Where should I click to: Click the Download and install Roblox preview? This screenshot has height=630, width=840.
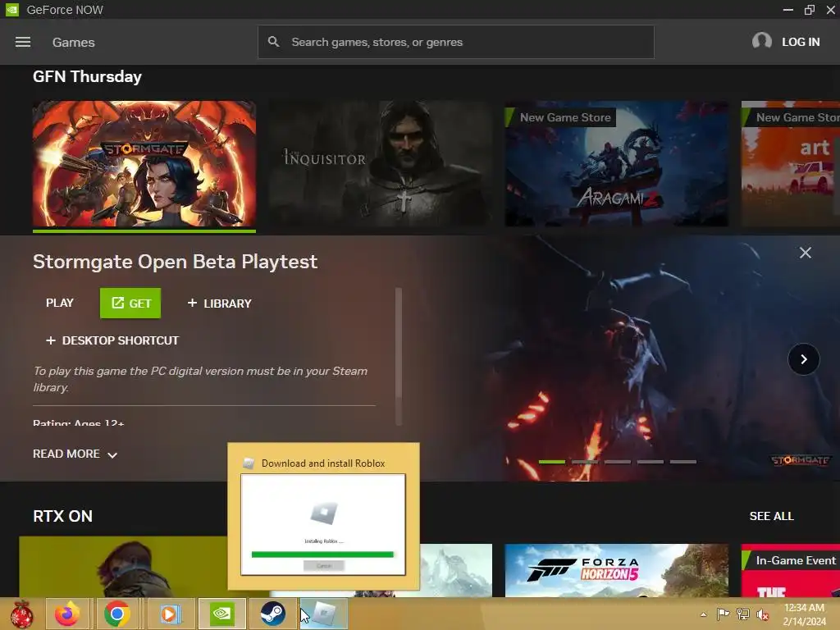coord(323,517)
